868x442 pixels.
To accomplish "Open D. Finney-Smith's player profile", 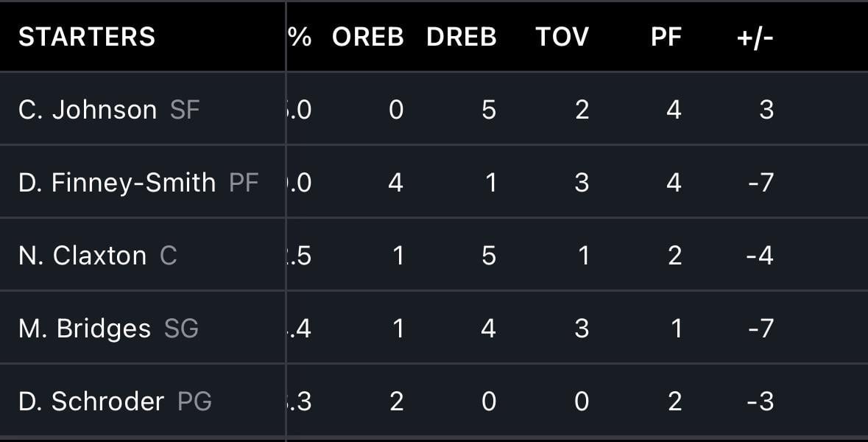I will click(117, 182).
